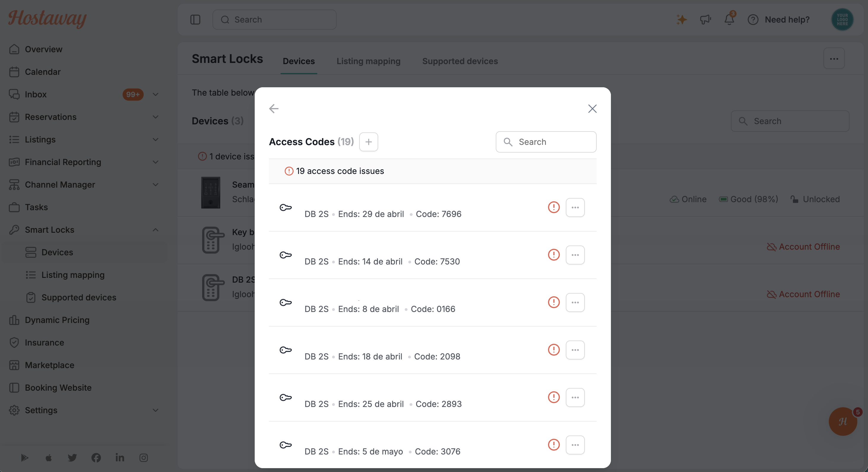The image size is (868, 472).
Task: Expand the Inbox menu chevron
Action: 155,94
